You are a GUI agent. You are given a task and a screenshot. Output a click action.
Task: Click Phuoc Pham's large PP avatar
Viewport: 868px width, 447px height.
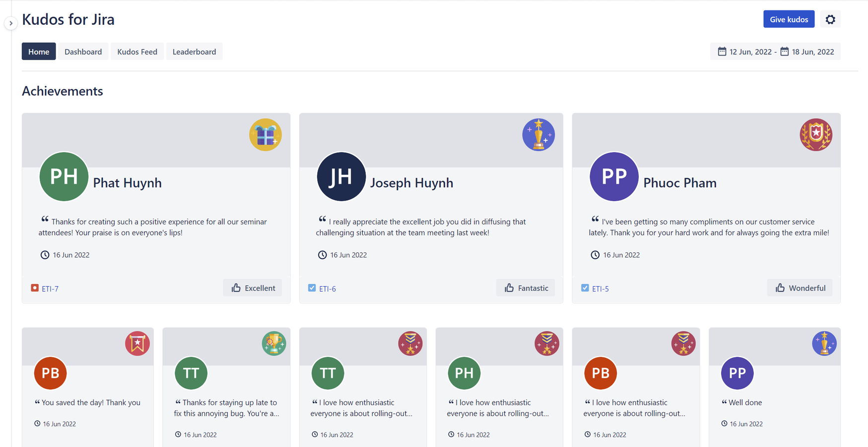tap(614, 176)
